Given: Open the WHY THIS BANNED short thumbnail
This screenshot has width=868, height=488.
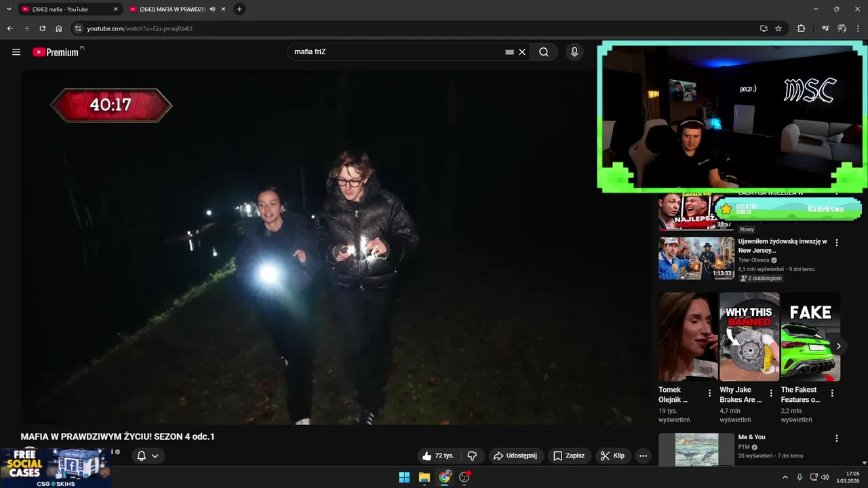Looking at the screenshot, I should point(749,337).
